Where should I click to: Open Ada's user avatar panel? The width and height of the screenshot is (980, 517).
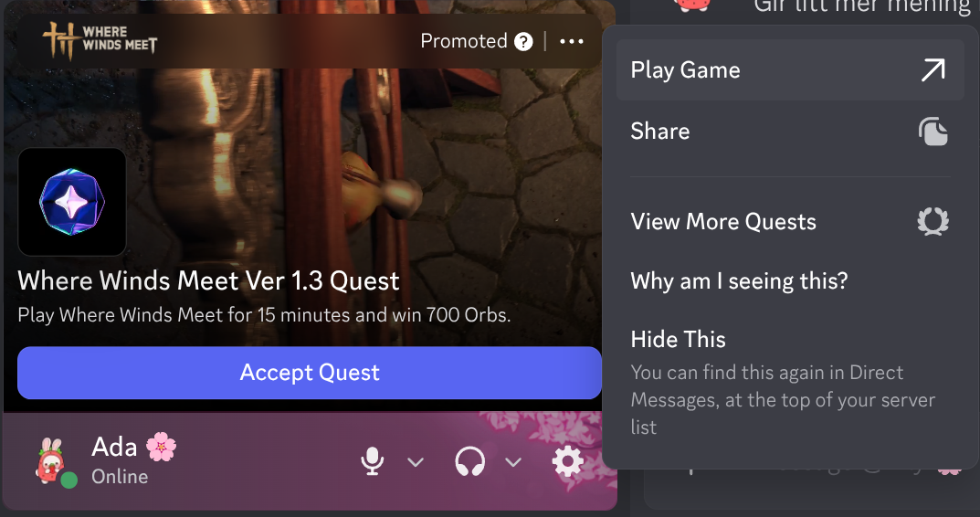(53, 461)
